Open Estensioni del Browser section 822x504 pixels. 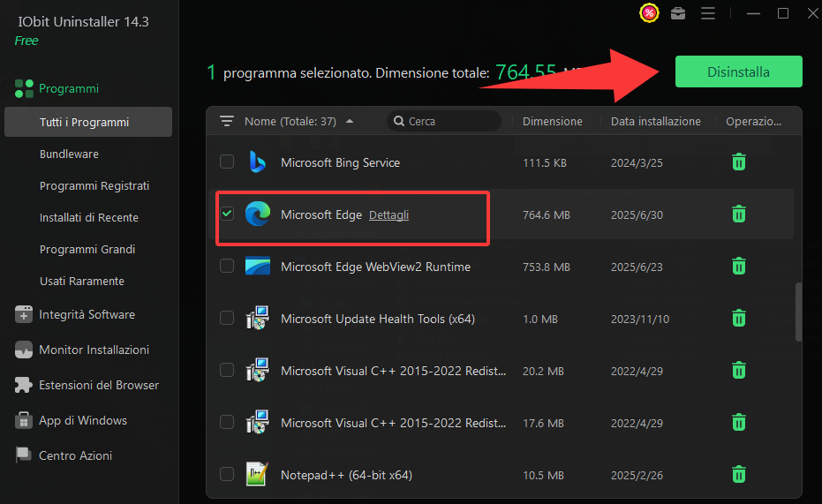click(99, 385)
